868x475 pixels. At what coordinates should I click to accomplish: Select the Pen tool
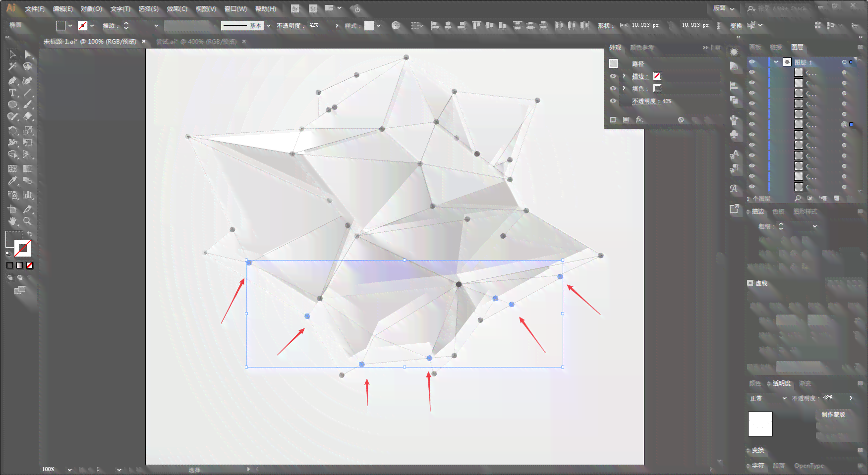(x=12, y=80)
